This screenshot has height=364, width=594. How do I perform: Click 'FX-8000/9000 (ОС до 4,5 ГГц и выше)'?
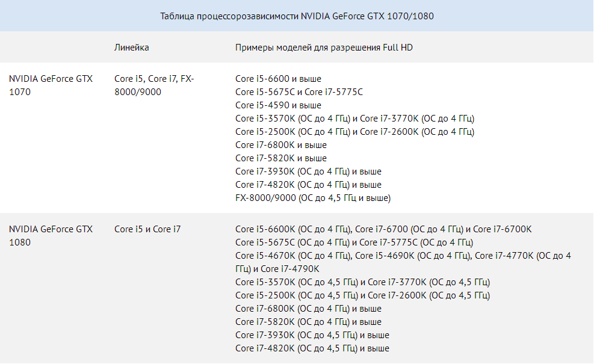tap(313, 198)
